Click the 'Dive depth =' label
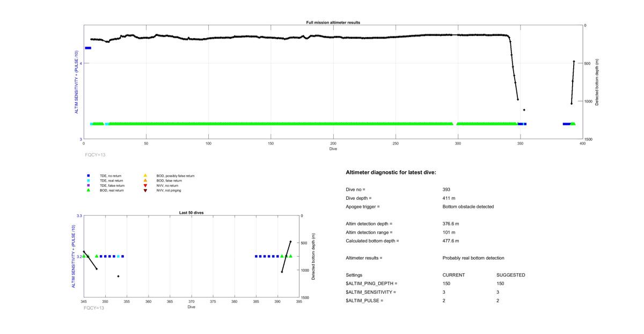644x334 pixels. coord(359,198)
